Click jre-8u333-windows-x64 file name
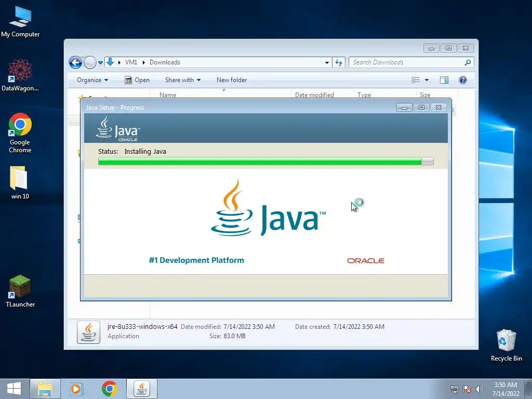 pos(142,327)
